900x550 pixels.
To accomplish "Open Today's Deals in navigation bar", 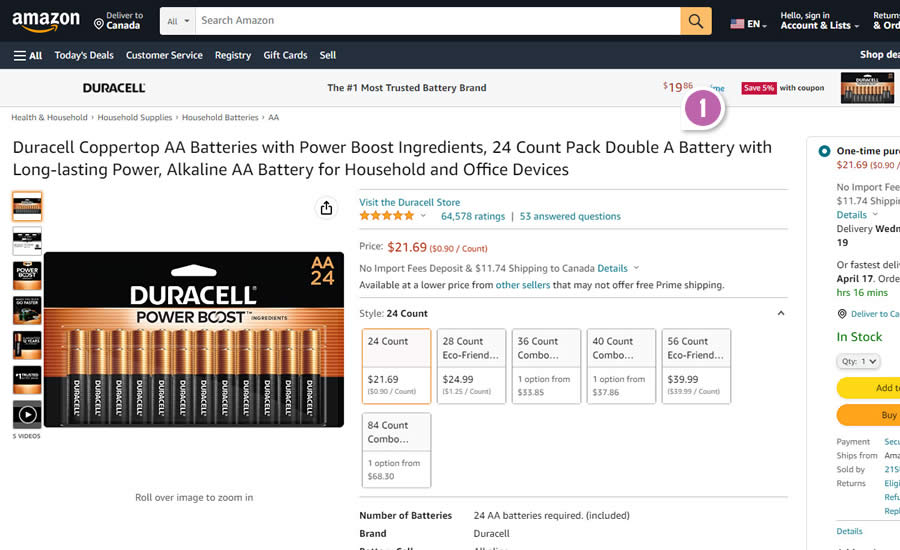I will [84, 56].
